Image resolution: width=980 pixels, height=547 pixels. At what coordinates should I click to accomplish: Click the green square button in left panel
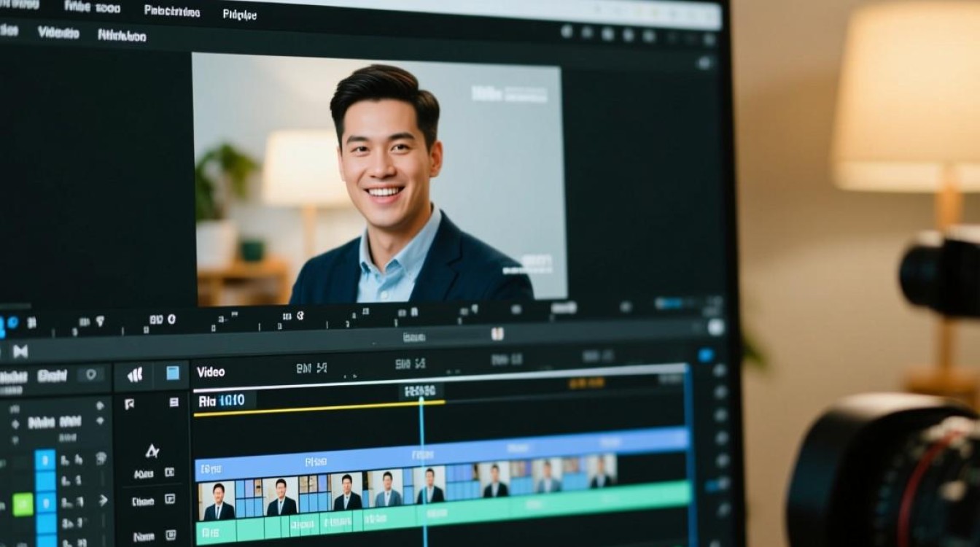click(x=23, y=504)
